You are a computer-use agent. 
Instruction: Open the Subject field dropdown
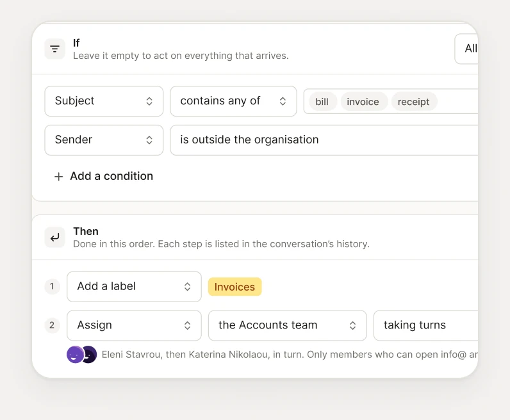pyautogui.click(x=104, y=101)
